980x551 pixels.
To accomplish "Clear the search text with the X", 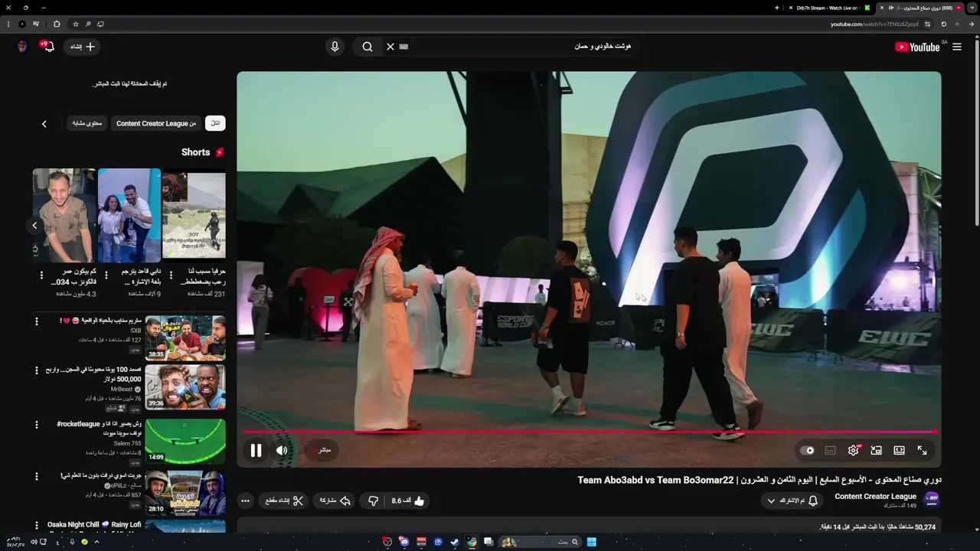I will [x=390, y=47].
